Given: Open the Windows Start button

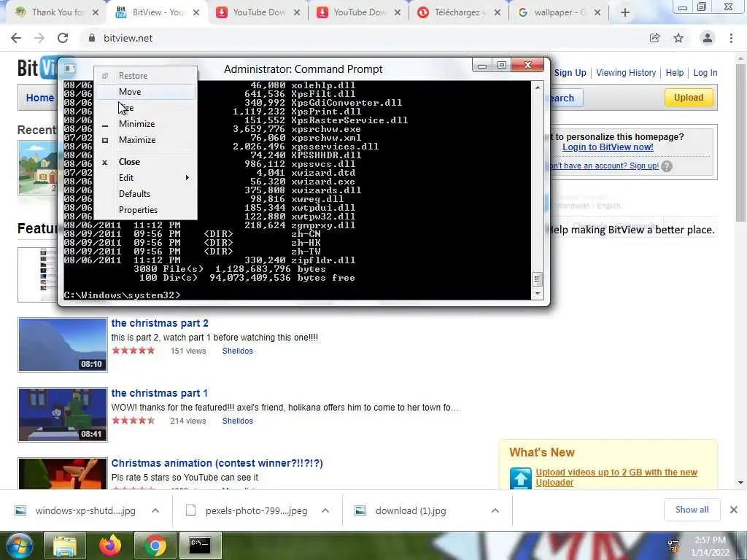Looking at the screenshot, I should [18, 545].
